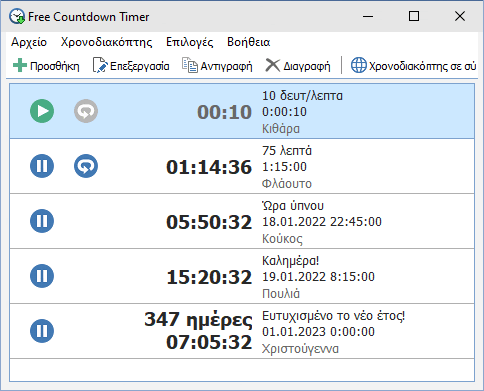The width and height of the screenshot is (484, 391).
Task: Click Διαγραφή delete X icon
Action: [x=273, y=65]
